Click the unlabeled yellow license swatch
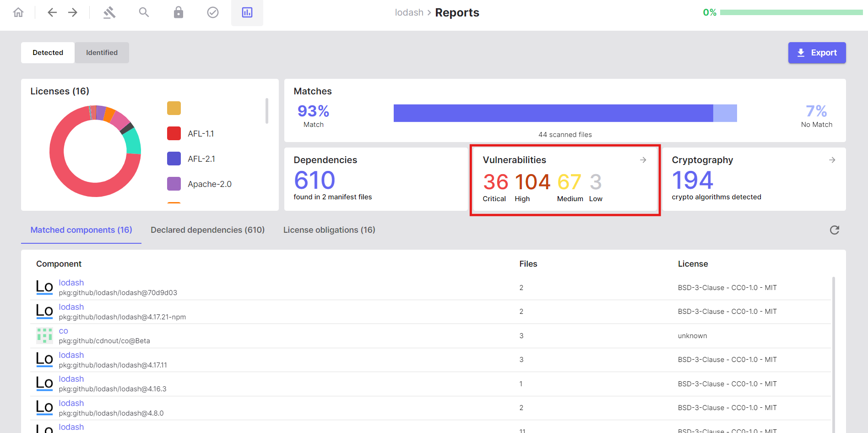Image resolution: width=868 pixels, height=433 pixels. pos(174,108)
